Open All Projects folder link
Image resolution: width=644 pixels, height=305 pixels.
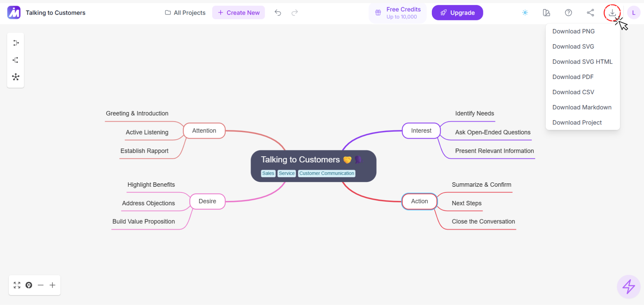click(x=185, y=13)
